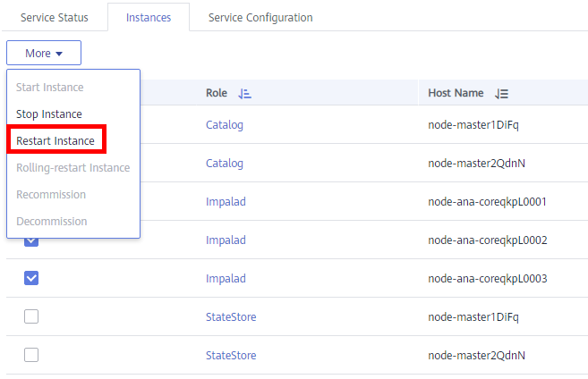Choose Stop Instance from the menu
This screenshot has width=588, height=379.
coord(49,114)
